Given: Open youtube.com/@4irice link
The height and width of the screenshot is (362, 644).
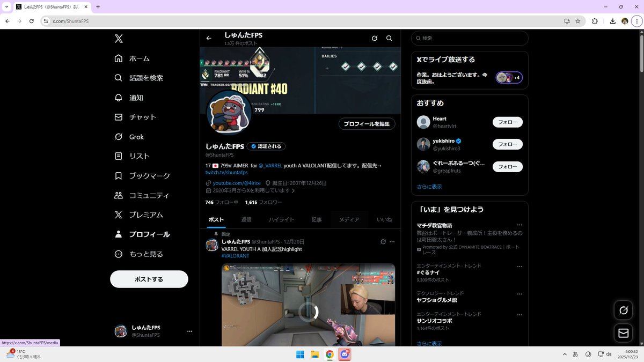Looking at the screenshot, I should point(237,183).
